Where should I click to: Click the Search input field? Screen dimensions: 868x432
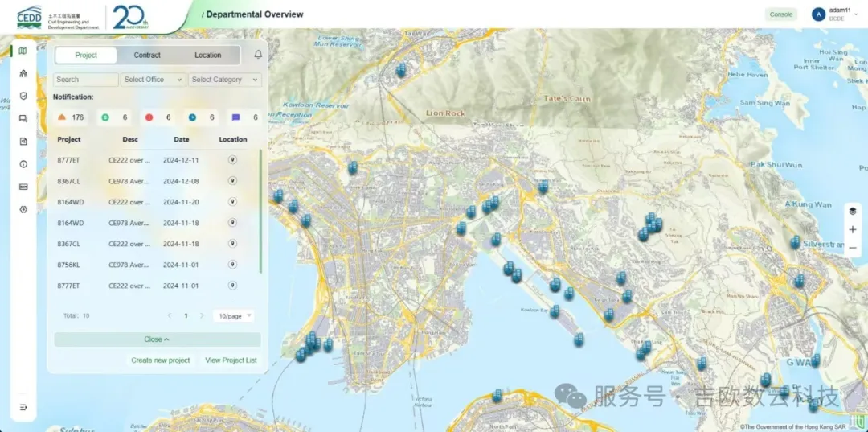point(85,80)
